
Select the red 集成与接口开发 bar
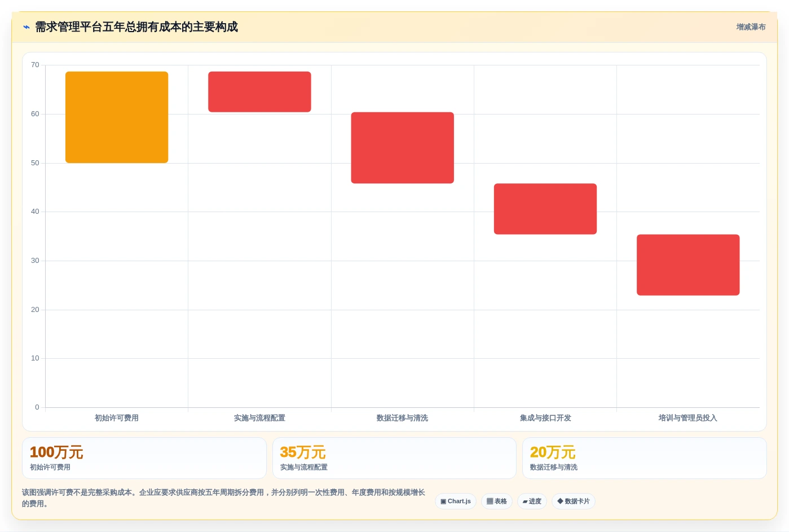[x=545, y=209]
